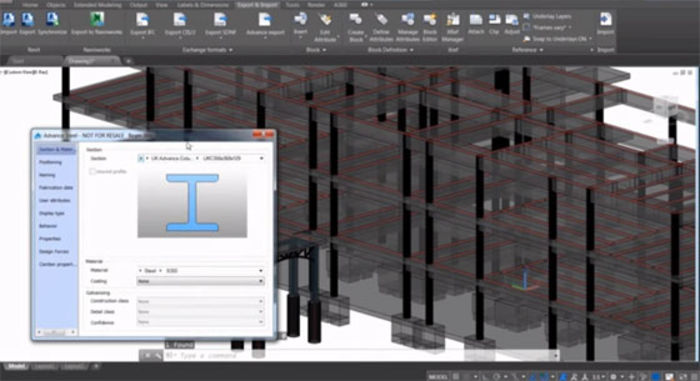Click the Advance export icon

click(x=265, y=20)
